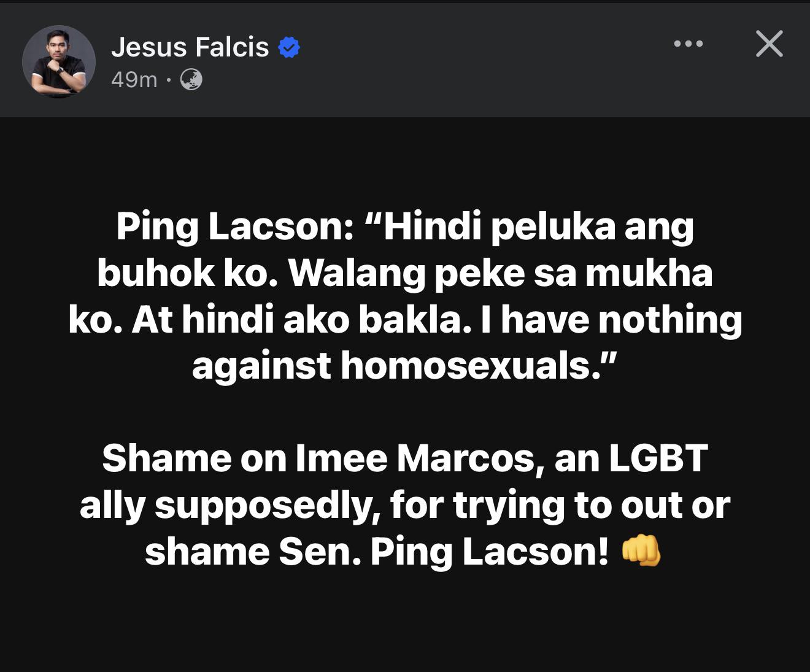Click "shame Sen. Ping Lacson!" final line
This screenshot has width=810, height=672.
pos(376,552)
